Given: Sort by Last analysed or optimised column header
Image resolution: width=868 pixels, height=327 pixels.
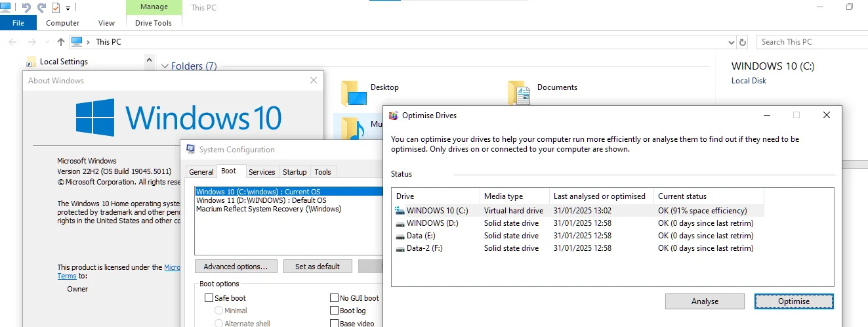Looking at the screenshot, I should [x=602, y=196].
